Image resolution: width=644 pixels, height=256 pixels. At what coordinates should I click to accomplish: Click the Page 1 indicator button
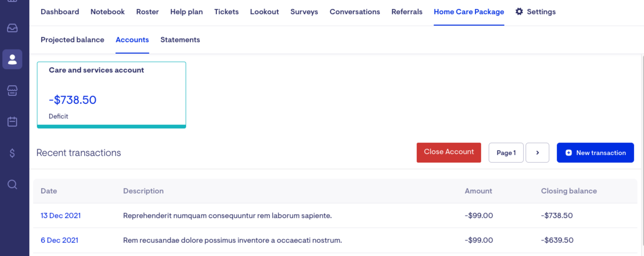coord(506,153)
